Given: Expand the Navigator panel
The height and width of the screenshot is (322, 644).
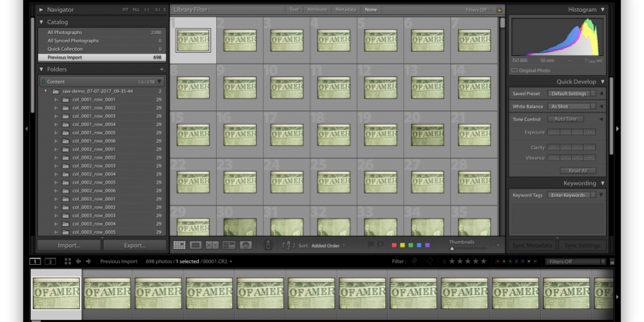Looking at the screenshot, I should pos(41,10).
